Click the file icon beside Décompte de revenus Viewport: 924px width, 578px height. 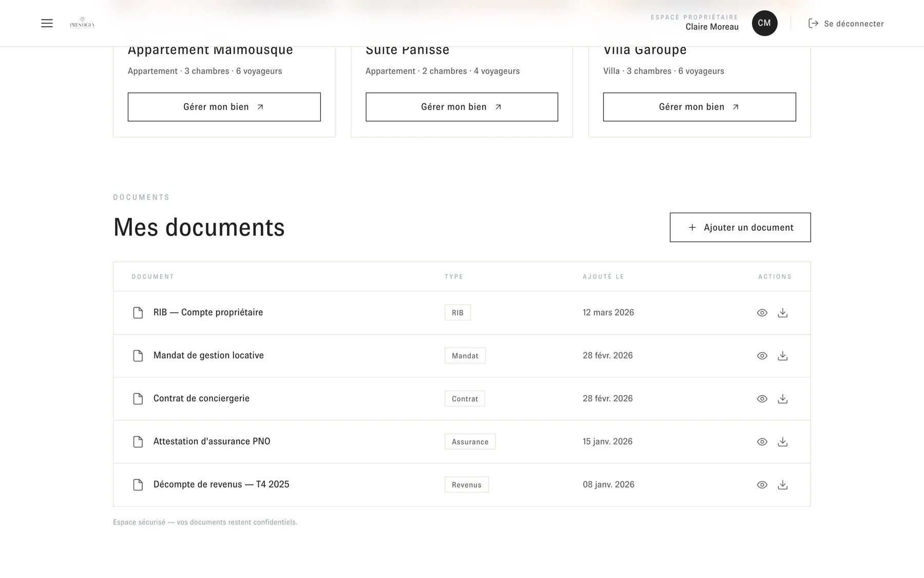pyautogui.click(x=138, y=484)
